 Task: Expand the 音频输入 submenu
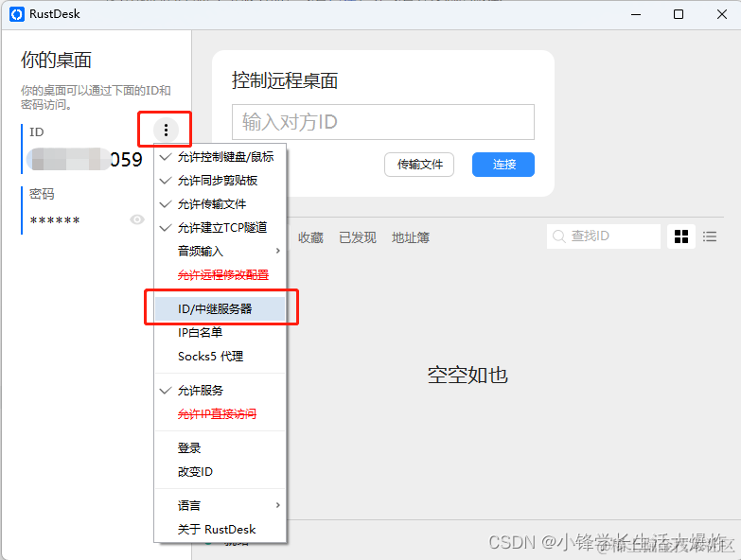pyautogui.click(x=221, y=252)
